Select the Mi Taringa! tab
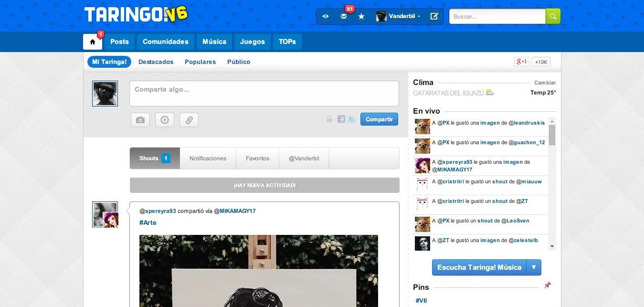 [109, 62]
